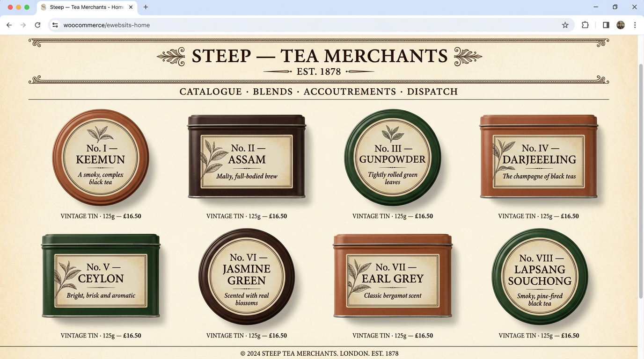Choose the No. III Gunpowder green tin
Screen dimensions: 644x359
pyautogui.click(x=392, y=158)
